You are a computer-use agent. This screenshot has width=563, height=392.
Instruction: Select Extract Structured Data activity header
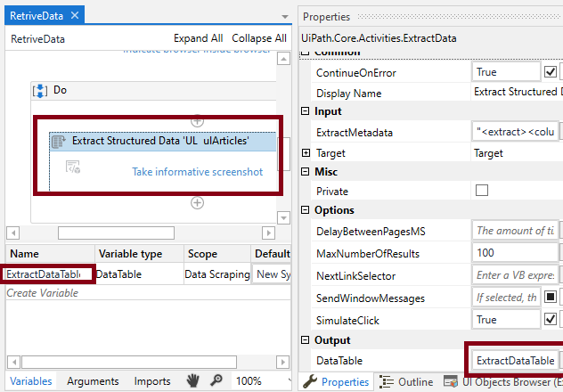coord(163,141)
